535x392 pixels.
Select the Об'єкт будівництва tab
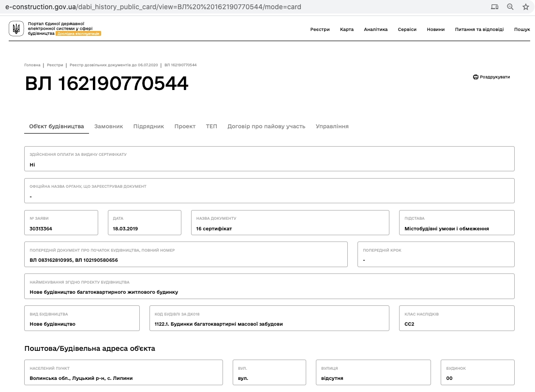[56, 126]
